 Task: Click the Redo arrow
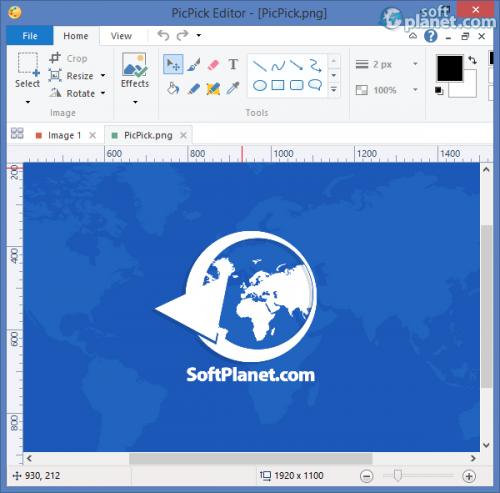[182, 35]
